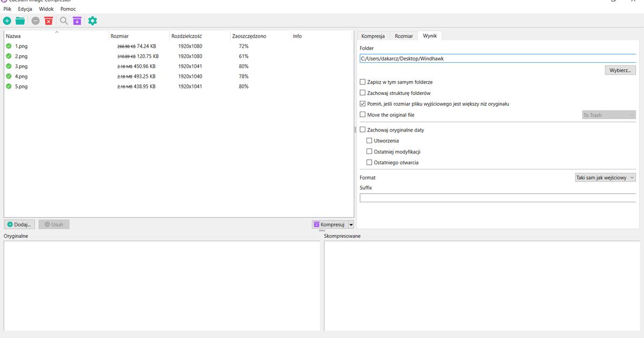Uncheck Pomiń jeśli rozmiar pliku wyjściowego checkbox
Screen dimensions: 644x338
pyautogui.click(x=362, y=104)
